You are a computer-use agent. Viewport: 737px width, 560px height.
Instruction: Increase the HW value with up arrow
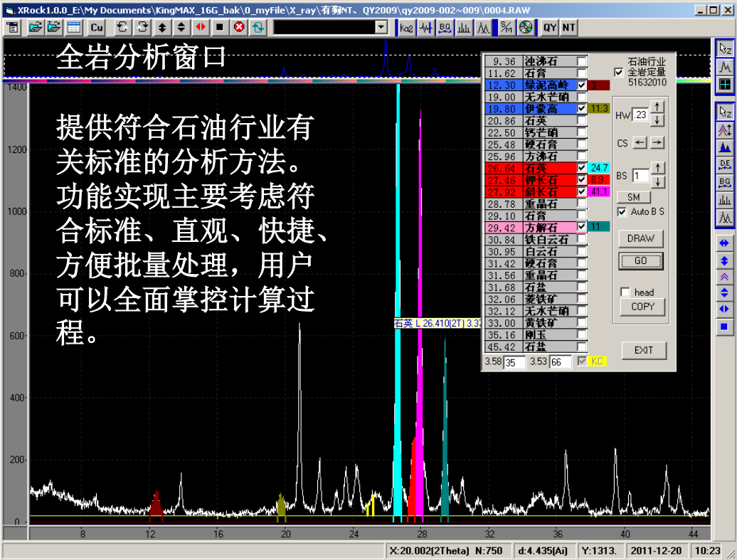[x=658, y=107]
